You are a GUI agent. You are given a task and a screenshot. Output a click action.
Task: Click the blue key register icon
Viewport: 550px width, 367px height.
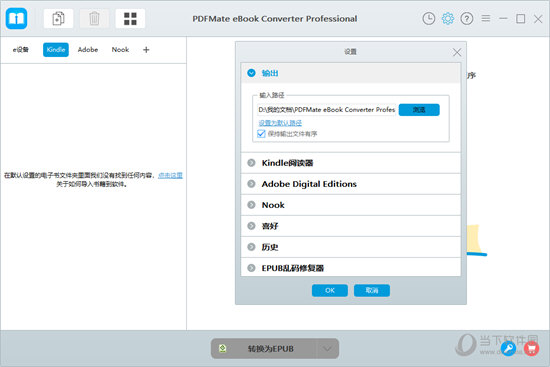[508, 348]
